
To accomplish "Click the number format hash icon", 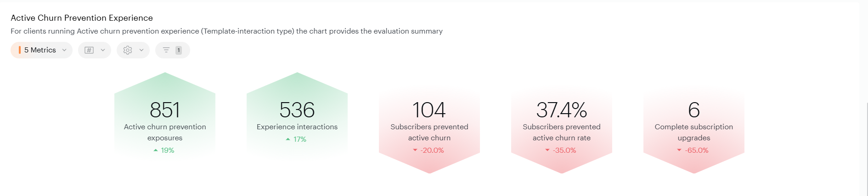I will [x=89, y=50].
